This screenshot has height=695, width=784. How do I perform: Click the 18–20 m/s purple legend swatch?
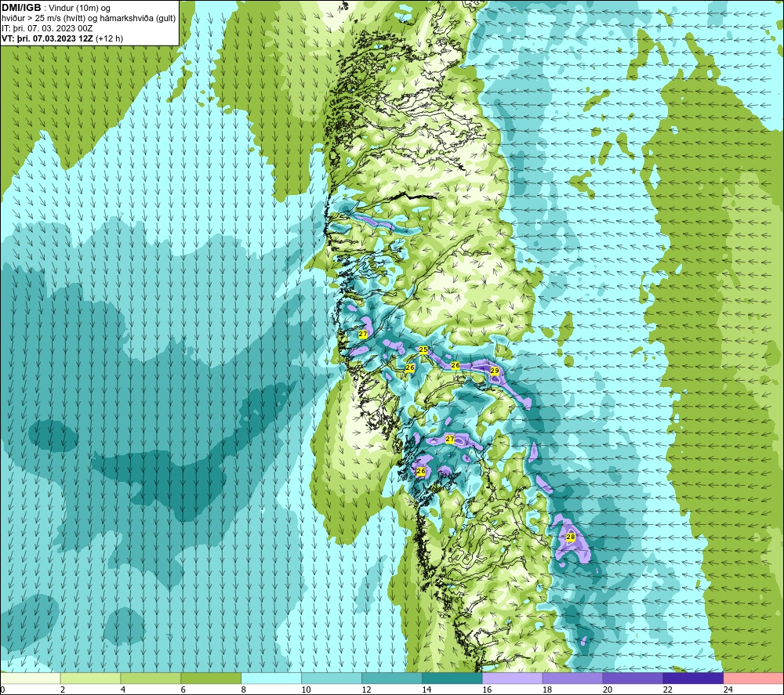[x=572, y=678]
